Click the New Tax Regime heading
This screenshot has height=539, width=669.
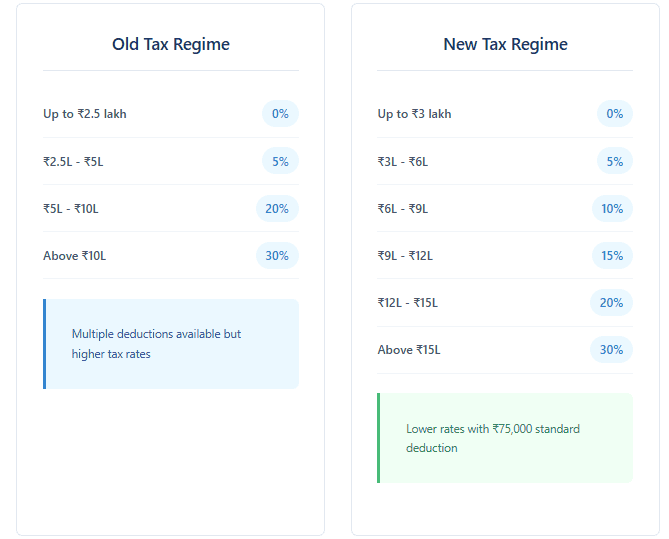tap(505, 44)
